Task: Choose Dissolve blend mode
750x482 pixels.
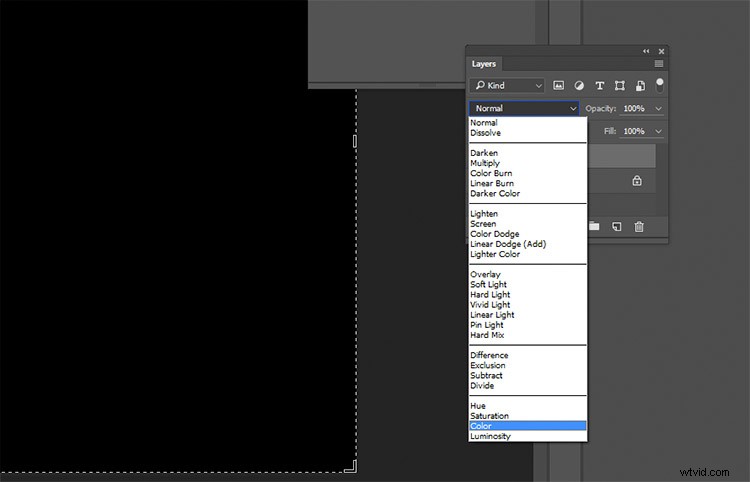Action: [528, 133]
